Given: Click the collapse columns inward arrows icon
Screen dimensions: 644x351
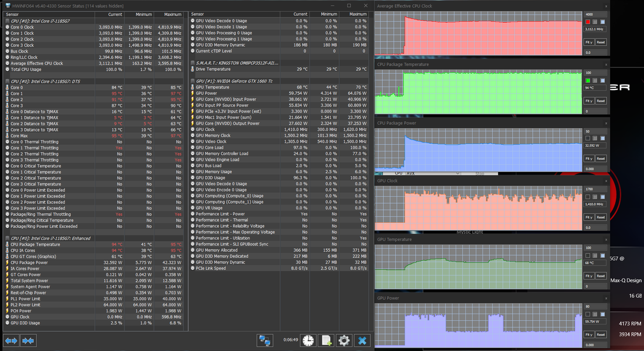Looking at the screenshot, I should tap(28, 340).
